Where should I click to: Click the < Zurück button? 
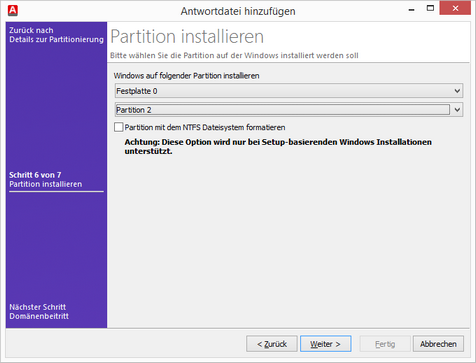coord(272,344)
